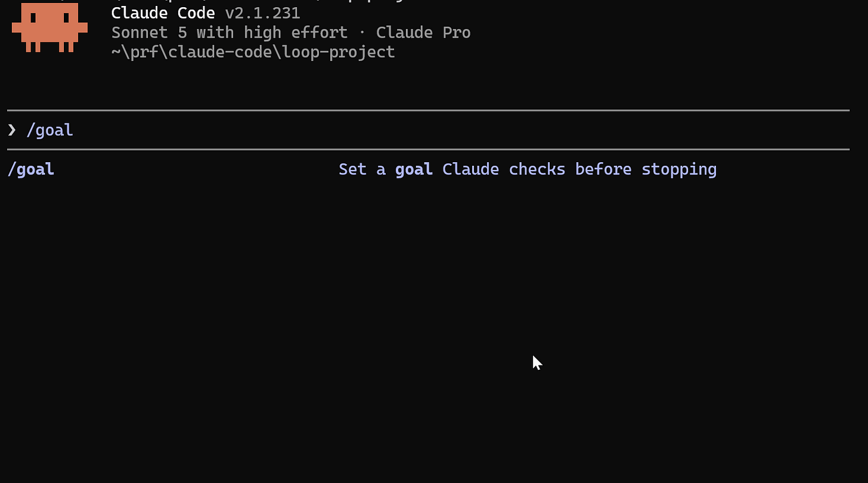
Task: Click the suggestion description 'Set a goal Claude checks'
Action: click(452, 169)
